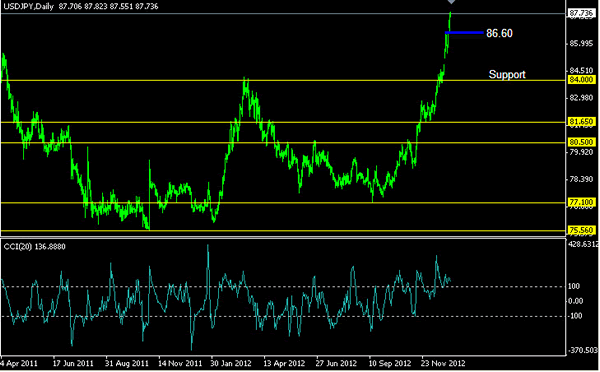The height and width of the screenshot is (372, 600).
Task: Click the 30 Jan 2012 date label
Action: (x=231, y=363)
